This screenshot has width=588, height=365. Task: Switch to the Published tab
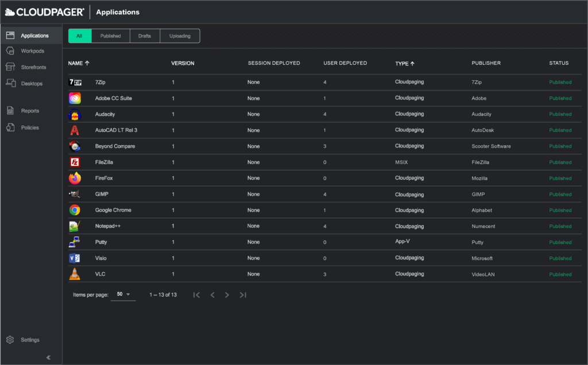coord(110,36)
